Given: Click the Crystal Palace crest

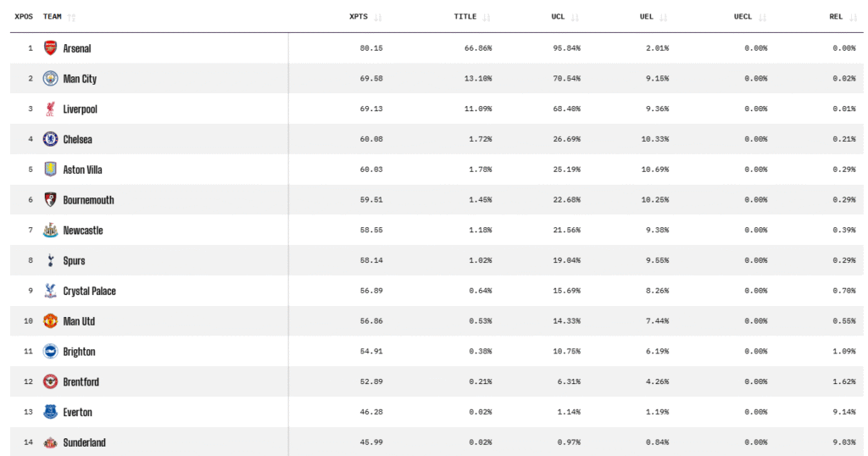Looking at the screenshot, I should 51,291.
